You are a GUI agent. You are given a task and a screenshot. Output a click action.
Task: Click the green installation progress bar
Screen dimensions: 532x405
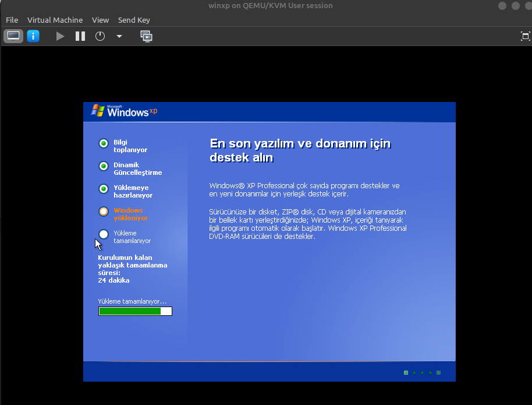(135, 311)
